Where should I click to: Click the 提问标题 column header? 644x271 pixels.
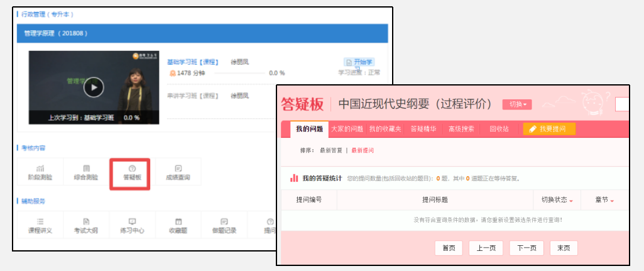435,200
